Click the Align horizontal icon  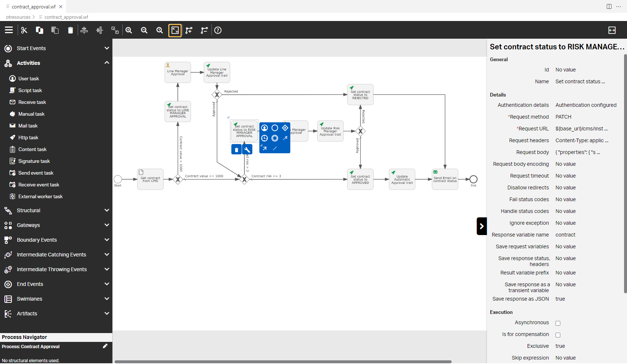pos(99,30)
